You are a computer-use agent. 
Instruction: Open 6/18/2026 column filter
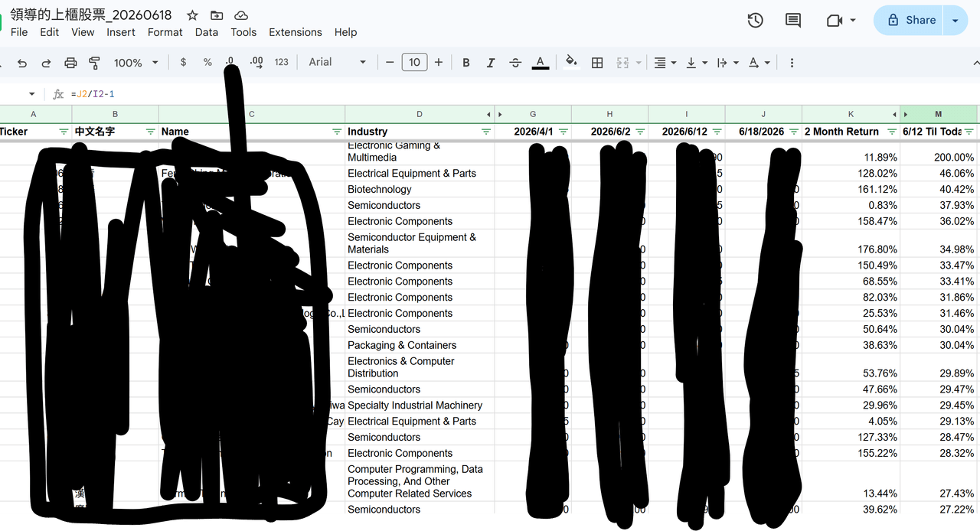point(794,132)
